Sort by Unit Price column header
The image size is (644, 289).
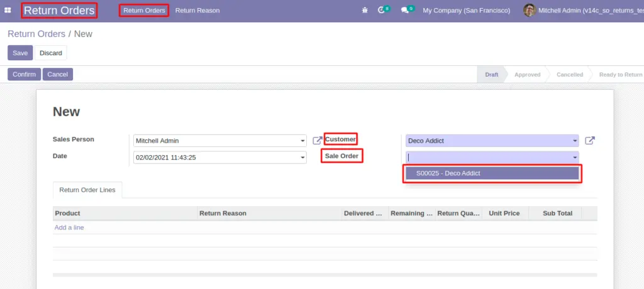point(506,214)
